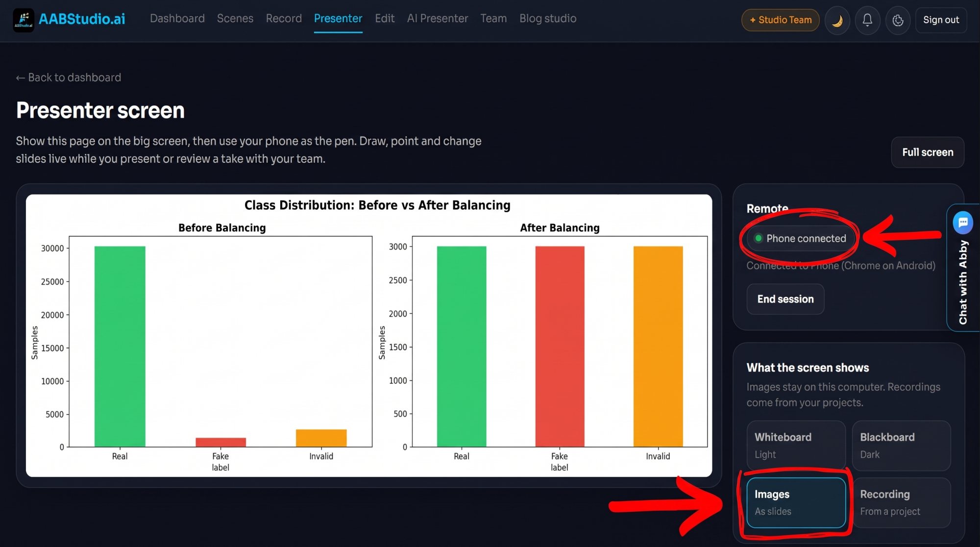Go to the Team tab
Viewport: 980px width, 547px height.
[x=493, y=19]
